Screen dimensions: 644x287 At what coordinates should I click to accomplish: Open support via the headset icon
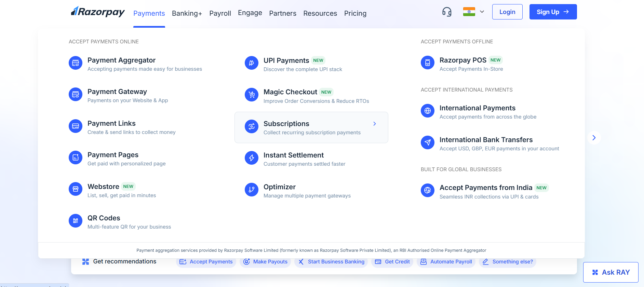point(447,12)
